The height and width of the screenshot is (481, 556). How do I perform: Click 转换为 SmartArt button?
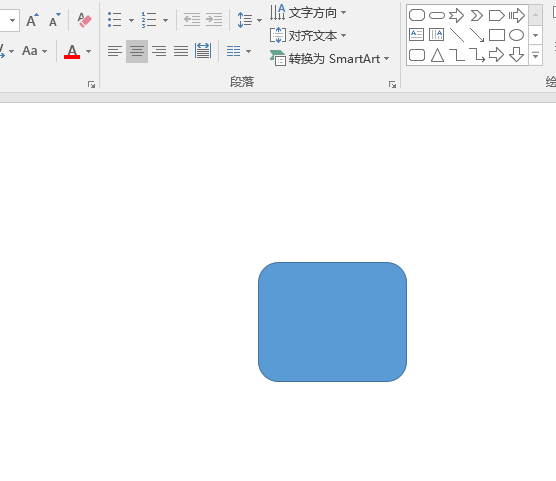329,59
